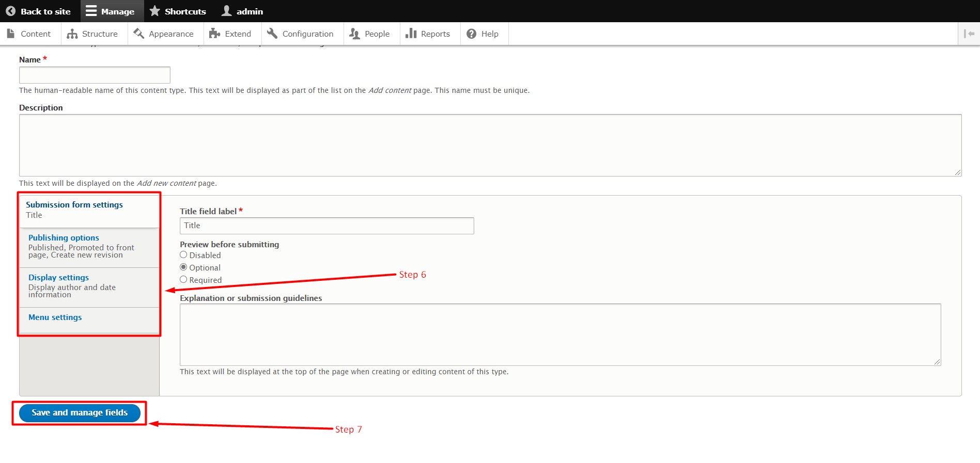Viewport: 980px width, 463px height.
Task: Select Optional preview option
Action: 183,267
